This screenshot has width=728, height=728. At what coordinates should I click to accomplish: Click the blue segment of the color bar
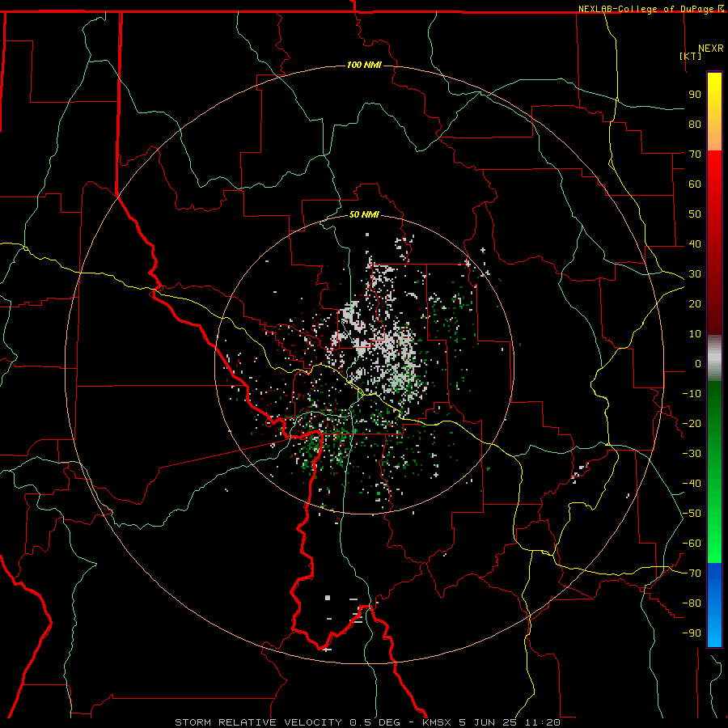[714, 605]
